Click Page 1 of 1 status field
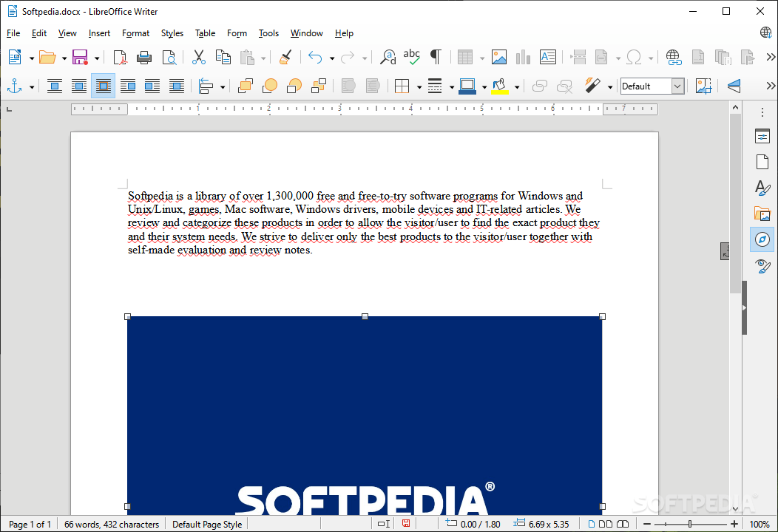The width and height of the screenshot is (778, 532). (30, 524)
